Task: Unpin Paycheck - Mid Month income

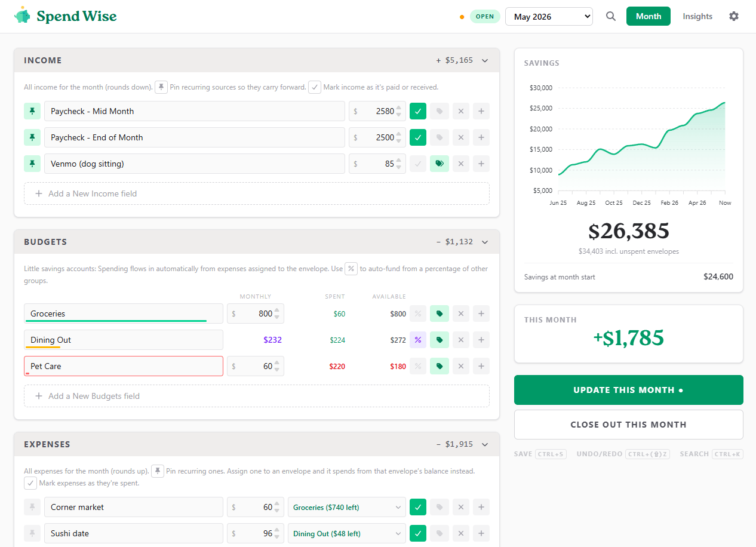Action: [32, 111]
